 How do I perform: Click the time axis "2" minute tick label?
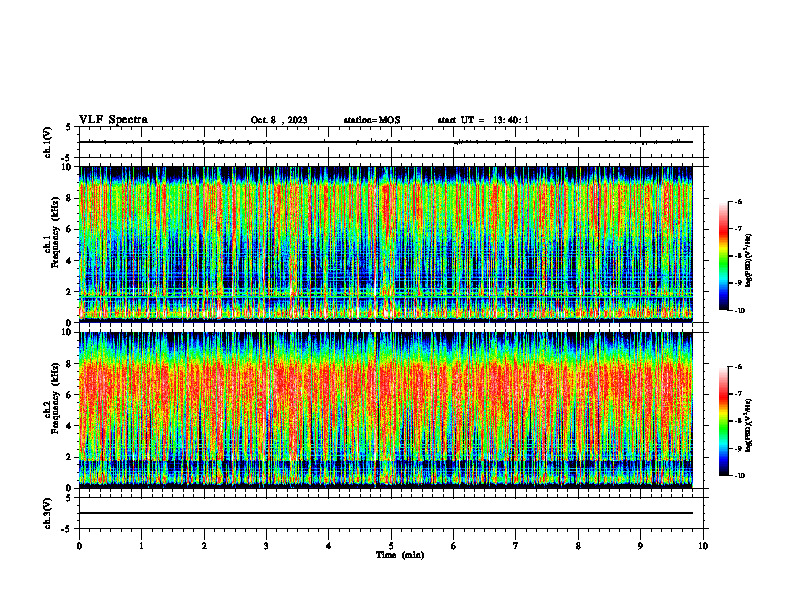[204, 546]
